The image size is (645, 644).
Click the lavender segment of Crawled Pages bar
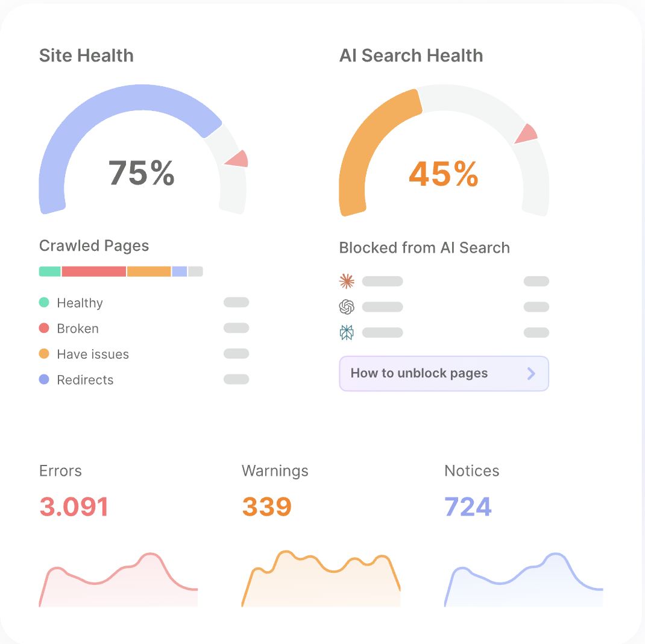[180, 271]
